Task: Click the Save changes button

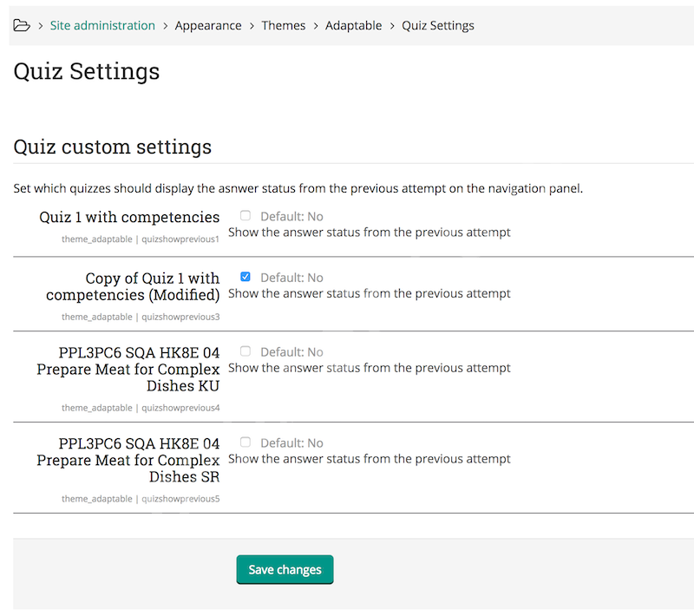Action: click(x=285, y=569)
